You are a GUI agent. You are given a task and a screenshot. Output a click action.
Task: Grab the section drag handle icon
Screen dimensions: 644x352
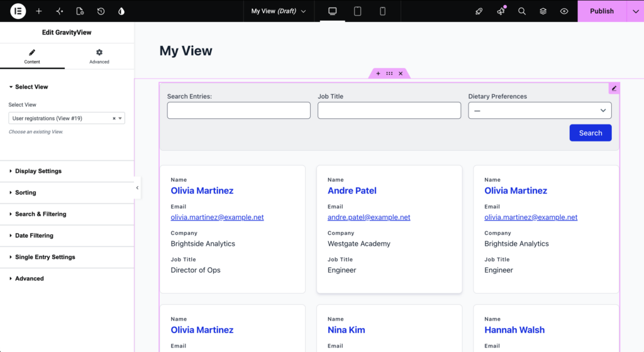tap(389, 74)
